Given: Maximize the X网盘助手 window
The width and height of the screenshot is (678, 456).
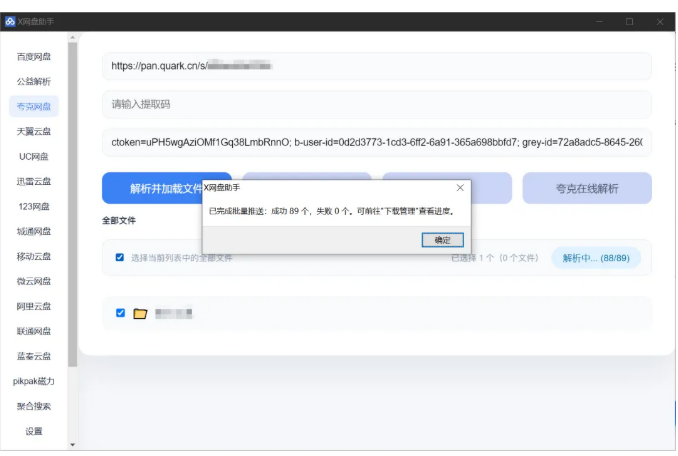Looking at the screenshot, I should (x=629, y=21).
